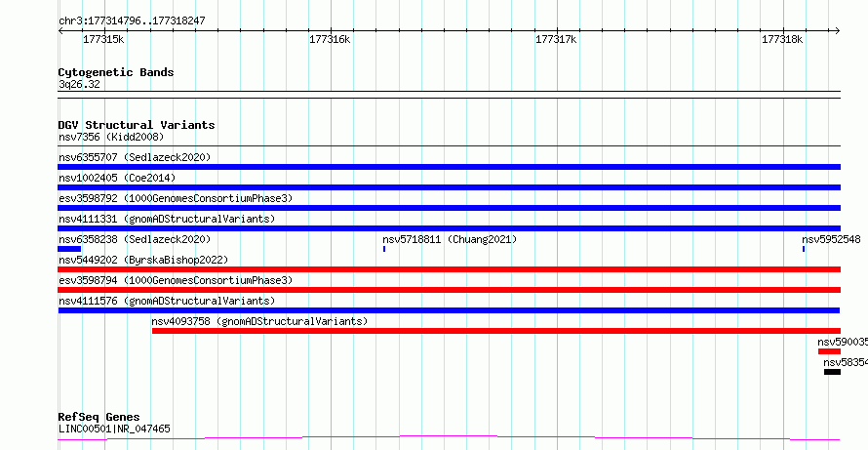Click the 177315k ruler tick label
Viewport: 868px width, 450px height.
click(x=103, y=39)
